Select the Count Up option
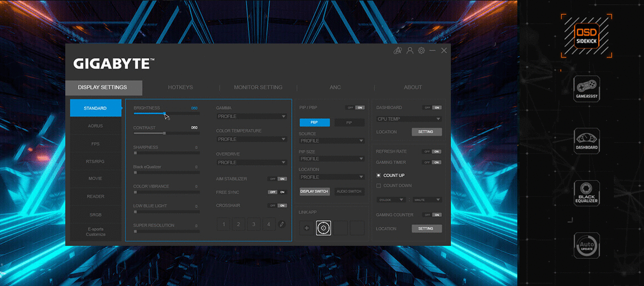The width and height of the screenshot is (644, 286). [391, 175]
